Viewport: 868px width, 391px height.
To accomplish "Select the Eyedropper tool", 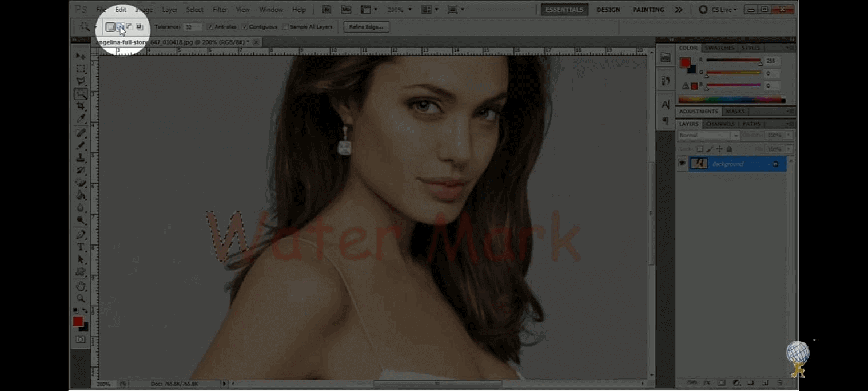I will pyautogui.click(x=81, y=119).
